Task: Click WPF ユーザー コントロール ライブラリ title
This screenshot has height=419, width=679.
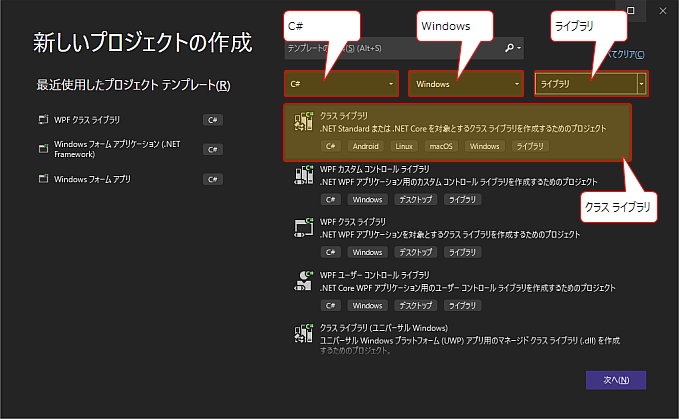Action: [375, 275]
